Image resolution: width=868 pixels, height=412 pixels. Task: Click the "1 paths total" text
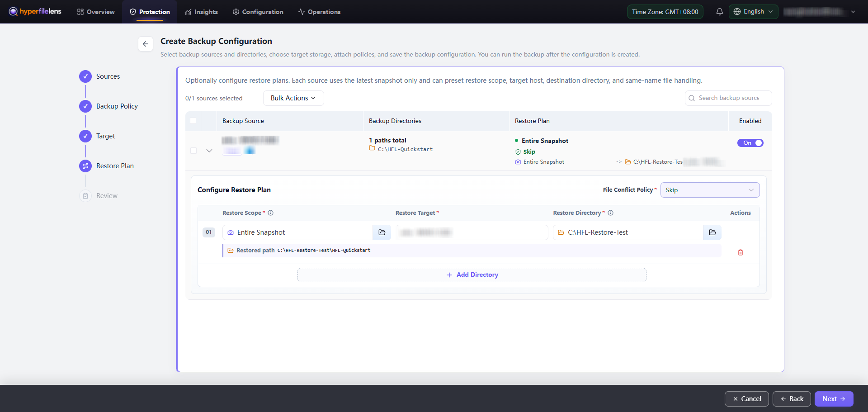[x=387, y=141]
